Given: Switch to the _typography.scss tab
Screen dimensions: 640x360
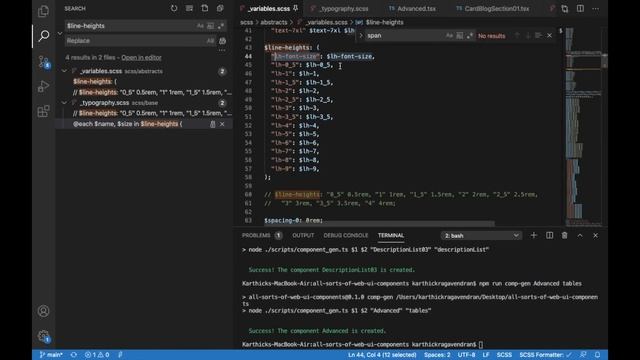Looking at the screenshot, I should (x=344, y=9).
